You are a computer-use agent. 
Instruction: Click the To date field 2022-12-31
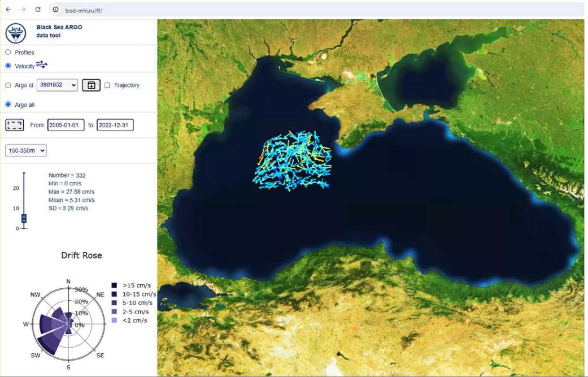coord(115,125)
